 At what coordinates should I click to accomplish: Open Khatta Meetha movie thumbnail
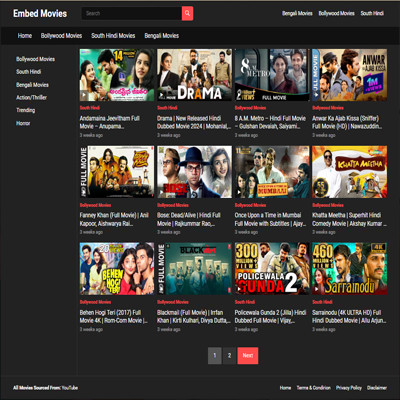[x=349, y=172]
